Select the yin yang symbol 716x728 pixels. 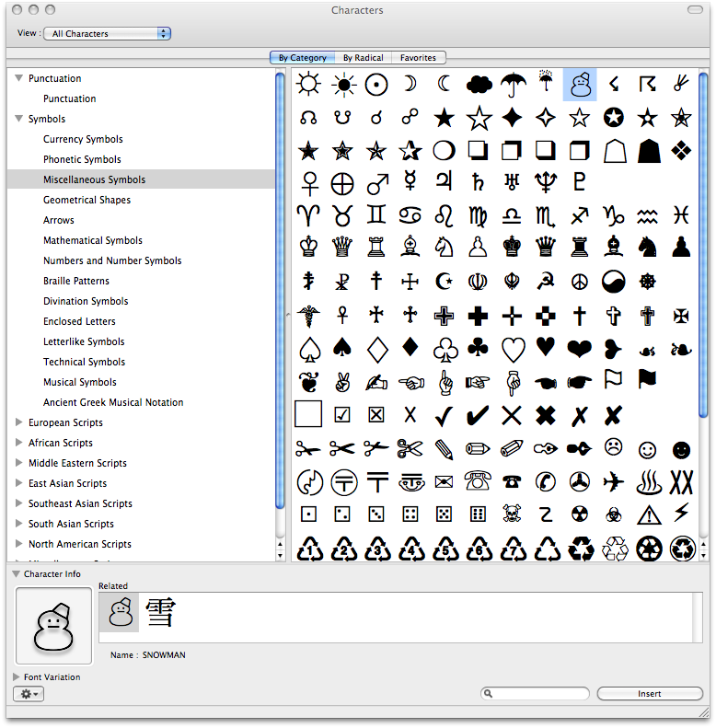click(x=613, y=281)
